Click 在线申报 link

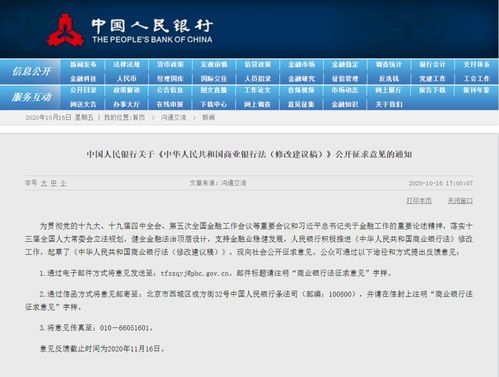click(x=170, y=104)
